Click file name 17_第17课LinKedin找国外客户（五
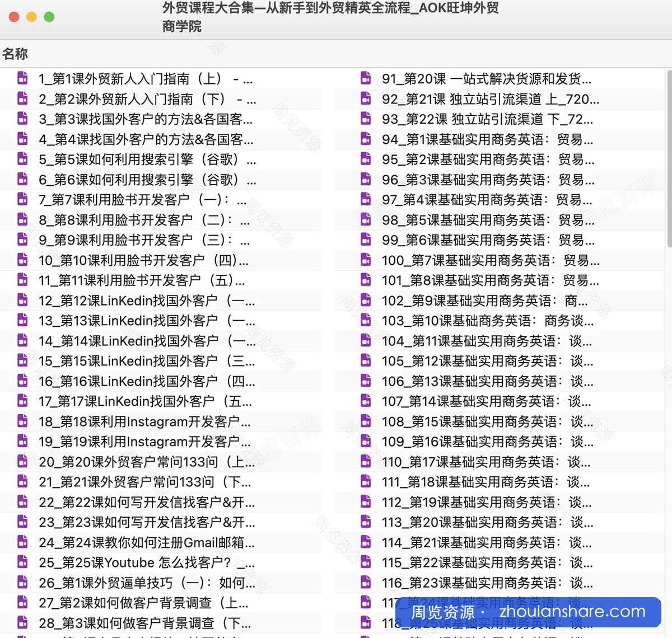672x638 pixels. coord(146,401)
